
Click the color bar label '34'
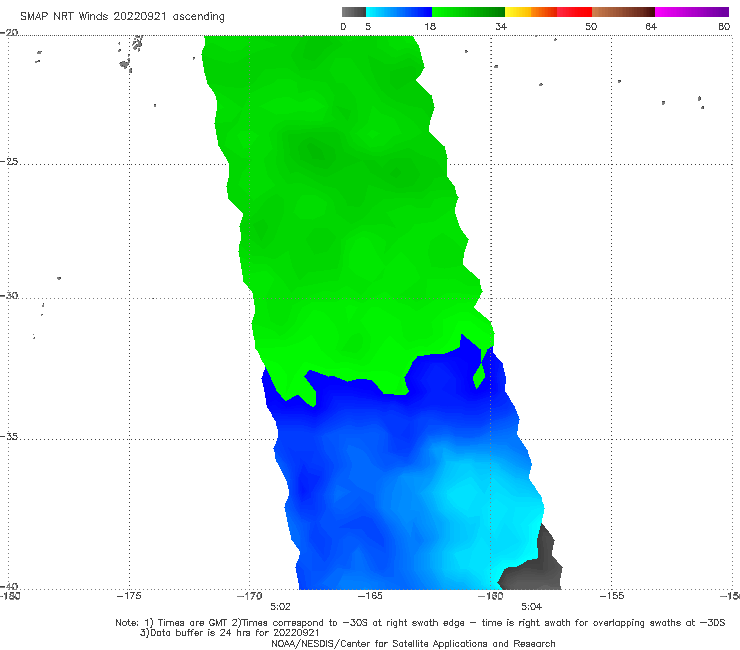tap(501, 26)
